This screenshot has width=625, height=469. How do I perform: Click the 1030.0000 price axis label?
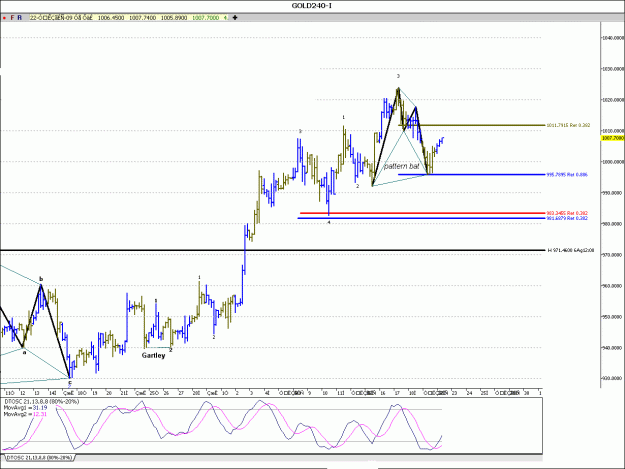[x=613, y=69]
